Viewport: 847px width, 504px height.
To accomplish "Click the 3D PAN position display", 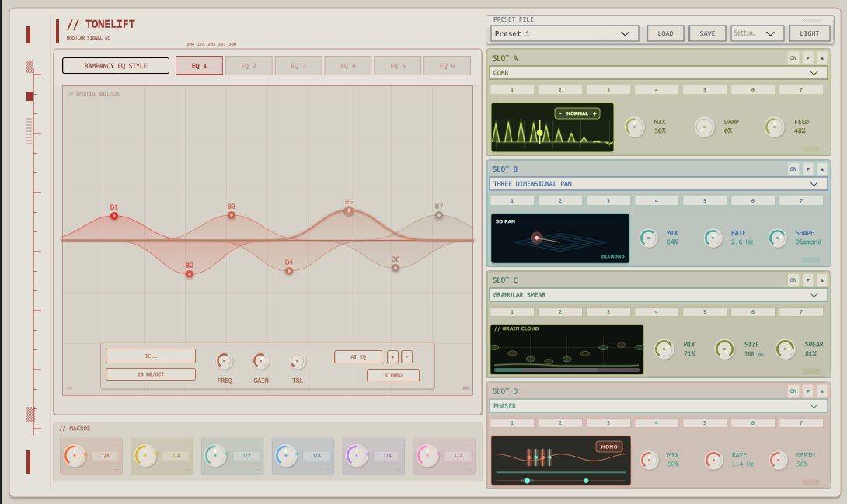I will (560, 238).
